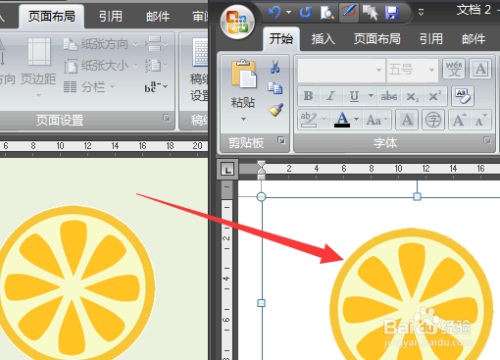Open font color dropdown arrow
This screenshot has height=360, width=500.
(x=356, y=119)
